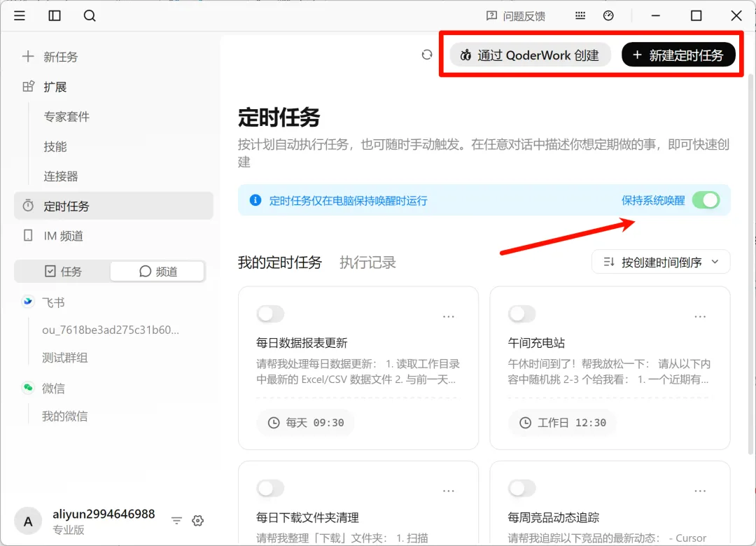Click the extension icon beside 扩展
Screen dimensions: 756x546
[x=28, y=86]
